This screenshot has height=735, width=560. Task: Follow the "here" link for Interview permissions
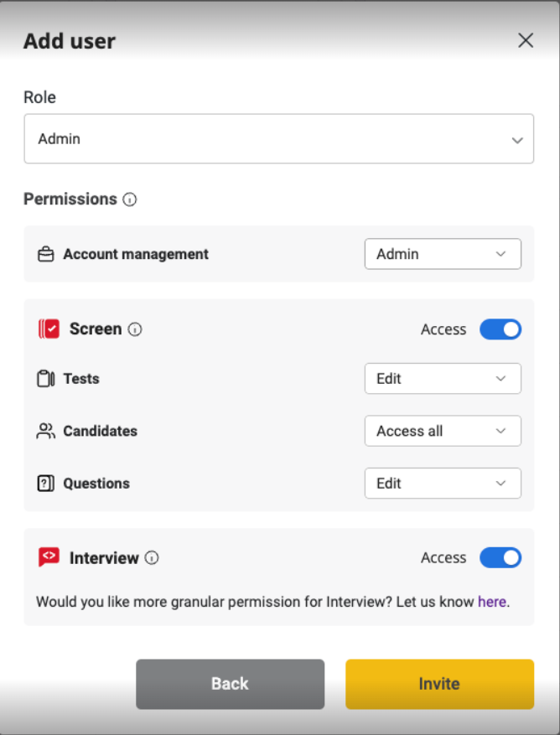492,602
